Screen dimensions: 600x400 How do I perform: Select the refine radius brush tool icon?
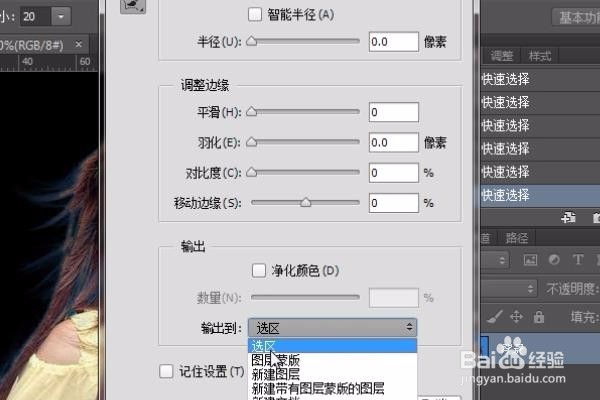coord(133,6)
